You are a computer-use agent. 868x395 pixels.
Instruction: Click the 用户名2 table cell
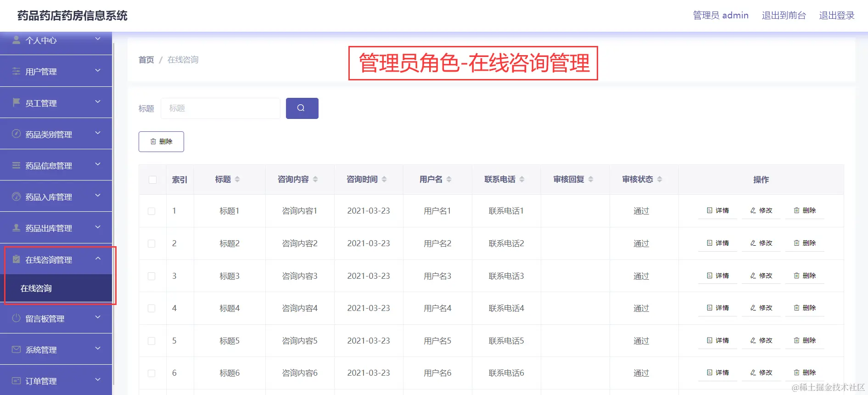pyautogui.click(x=437, y=243)
